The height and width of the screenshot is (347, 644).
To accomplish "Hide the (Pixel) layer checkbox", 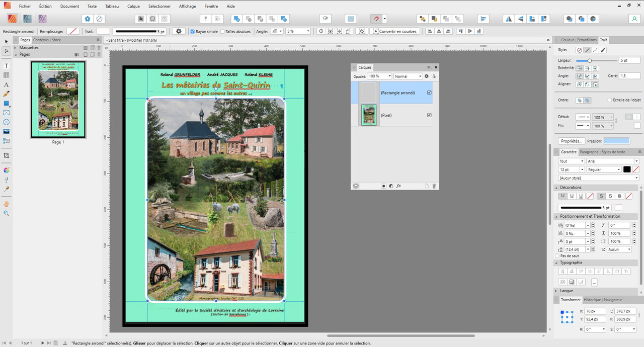I will (429, 115).
